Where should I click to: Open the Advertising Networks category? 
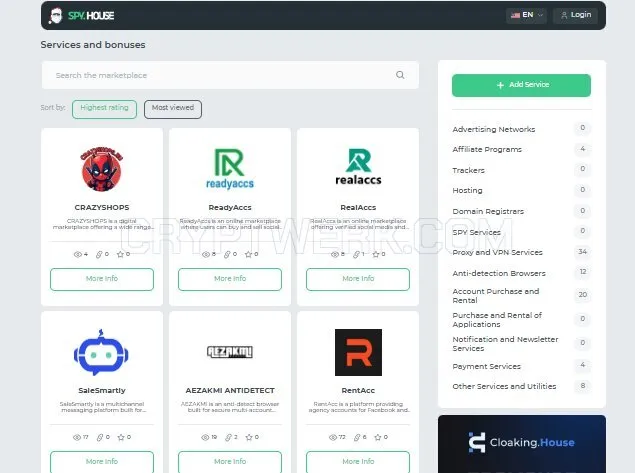pyautogui.click(x=521, y=129)
